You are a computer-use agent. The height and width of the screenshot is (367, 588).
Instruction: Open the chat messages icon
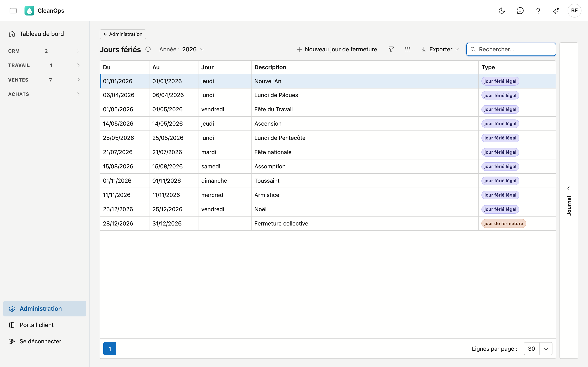tap(520, 10)
